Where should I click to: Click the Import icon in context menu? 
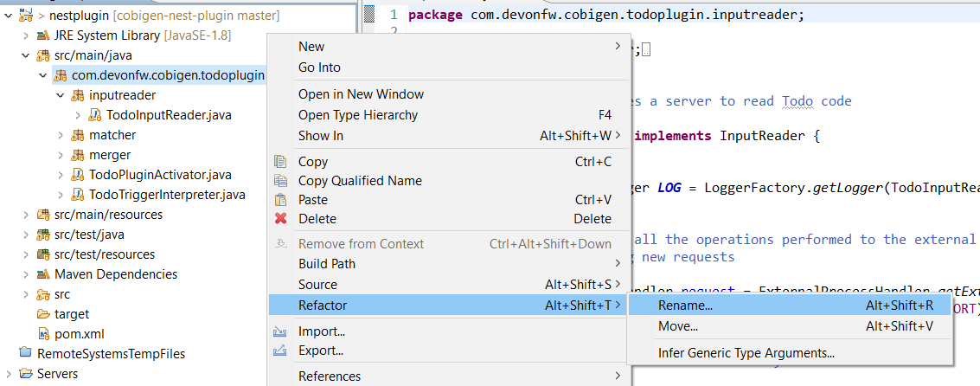pyautogui.click(x=280, y=331)
